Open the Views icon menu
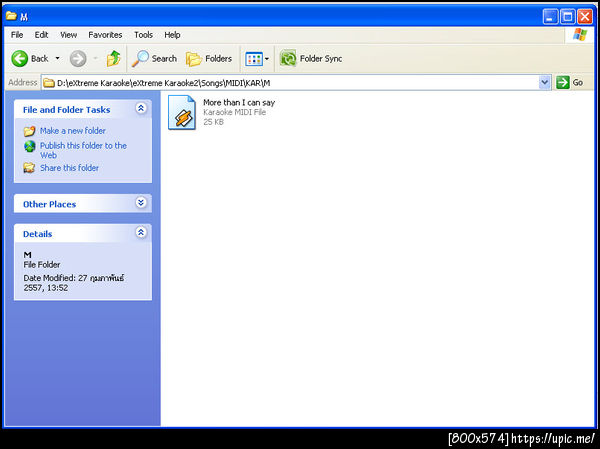This screenshot has width=600, height=449. click(x=257, y=59)
